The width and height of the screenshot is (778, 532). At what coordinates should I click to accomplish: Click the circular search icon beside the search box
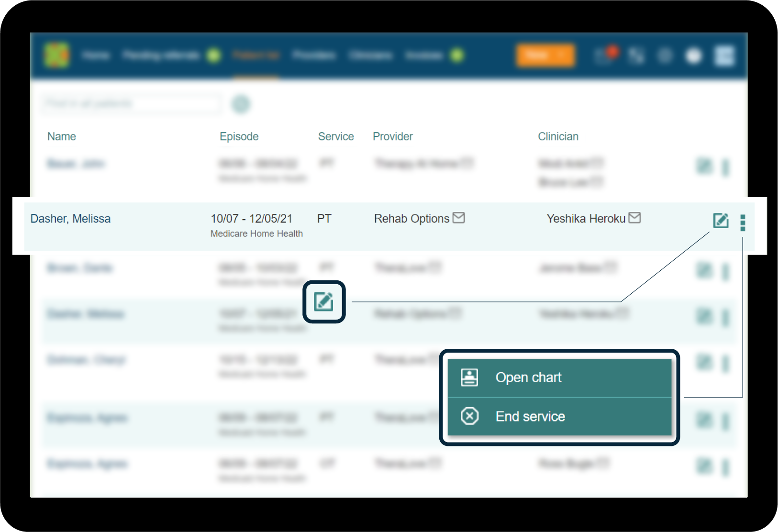point(241,104)
